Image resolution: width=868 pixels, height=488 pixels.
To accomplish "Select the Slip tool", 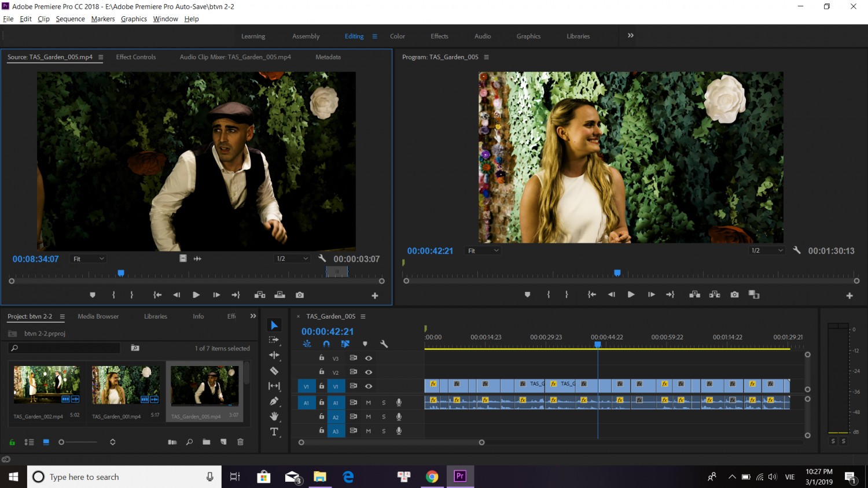I will [274, 386].
